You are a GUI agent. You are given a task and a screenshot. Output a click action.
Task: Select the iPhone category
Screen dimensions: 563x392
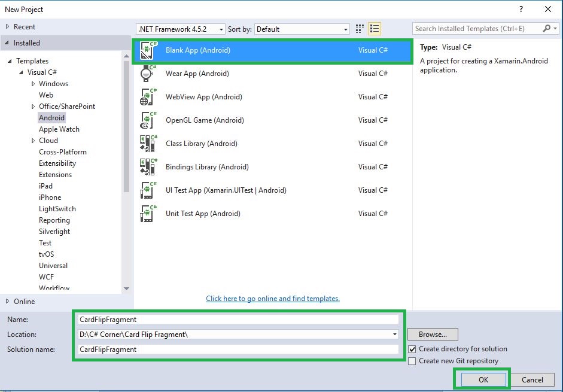pos(50,197)
